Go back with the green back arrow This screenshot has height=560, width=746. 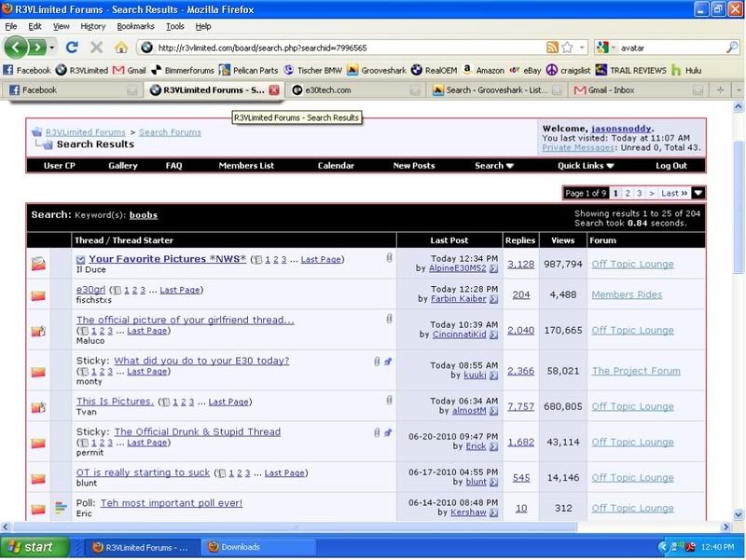click(x=15, y=48)
